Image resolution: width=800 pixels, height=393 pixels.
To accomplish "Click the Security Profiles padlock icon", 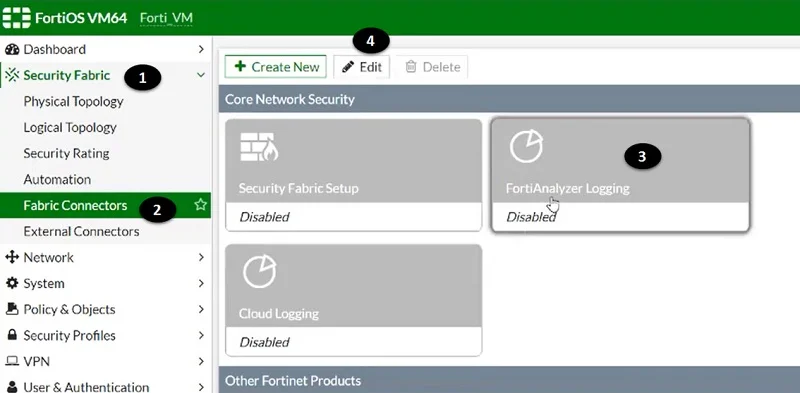I will tap(12, 335).
